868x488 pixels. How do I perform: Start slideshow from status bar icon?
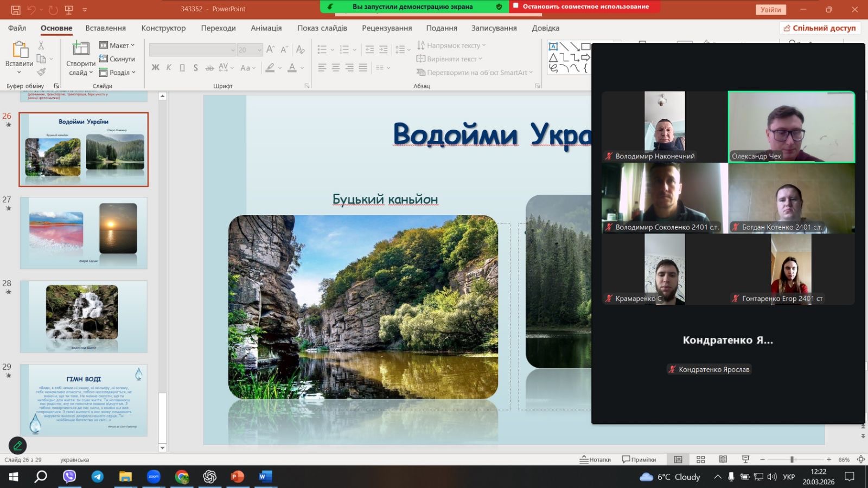pyautogui.click(x=745, y=460)
